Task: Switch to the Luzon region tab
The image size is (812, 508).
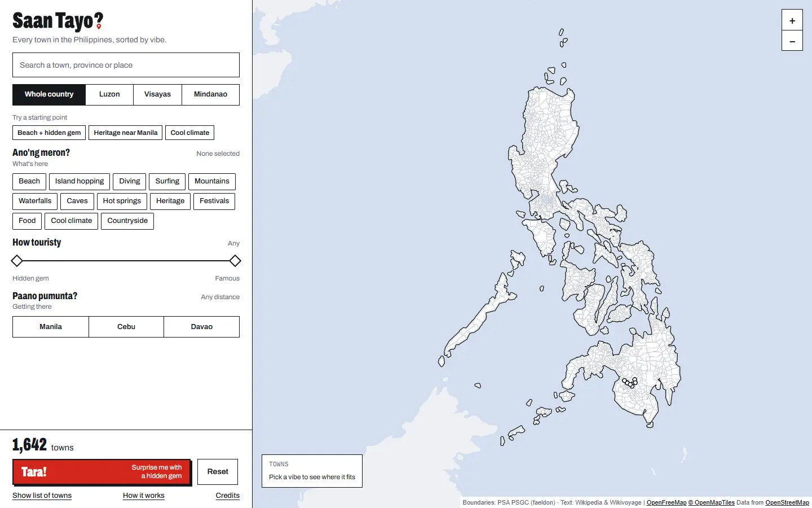Action: tap(109, 94)
